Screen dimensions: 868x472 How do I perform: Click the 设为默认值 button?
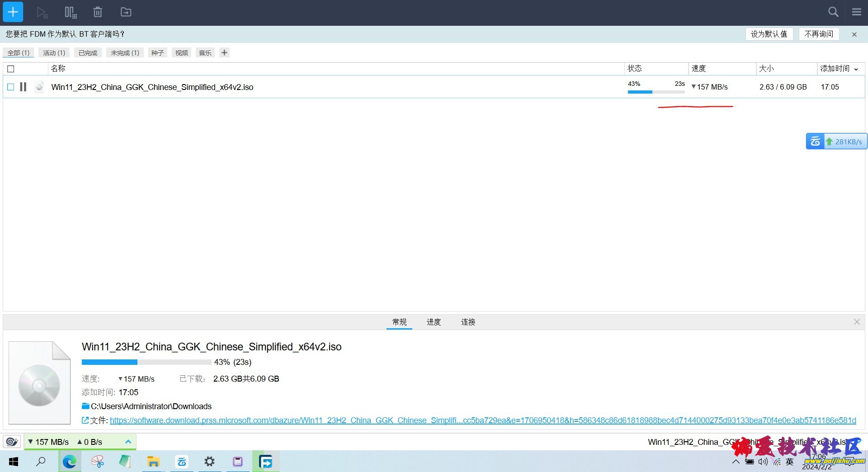pyautogui.click(x=769, y=34)
